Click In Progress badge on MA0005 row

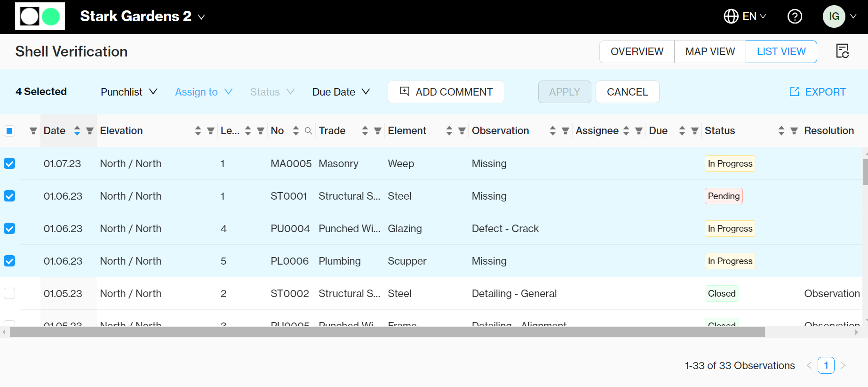[730, 163]
